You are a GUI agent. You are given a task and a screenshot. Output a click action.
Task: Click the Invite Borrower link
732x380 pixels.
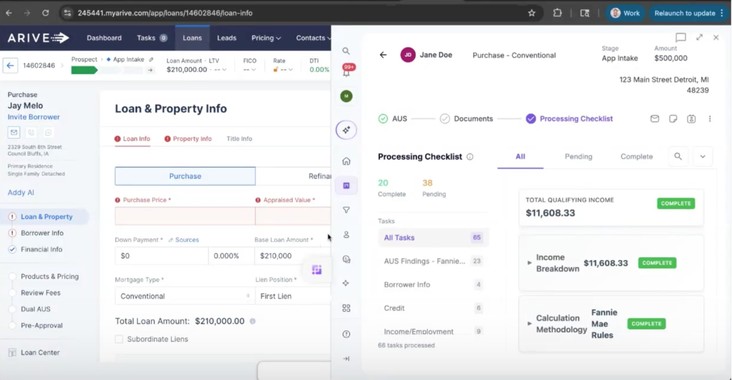(34, 117)
